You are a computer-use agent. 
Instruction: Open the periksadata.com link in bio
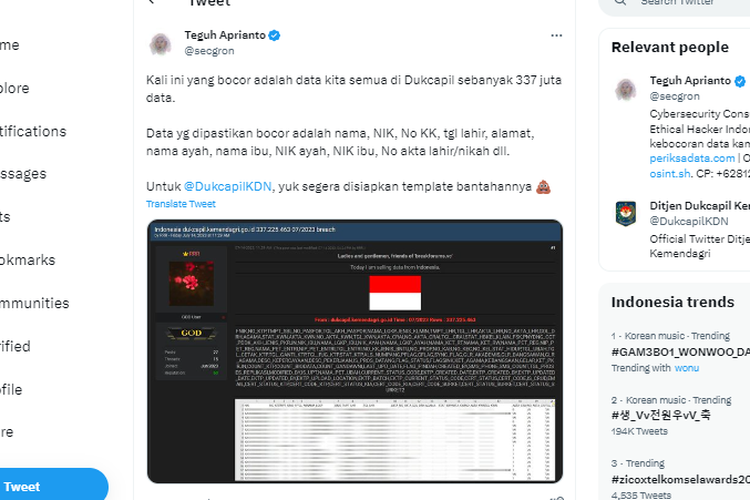pyautogui.click(x=692, y=158)
